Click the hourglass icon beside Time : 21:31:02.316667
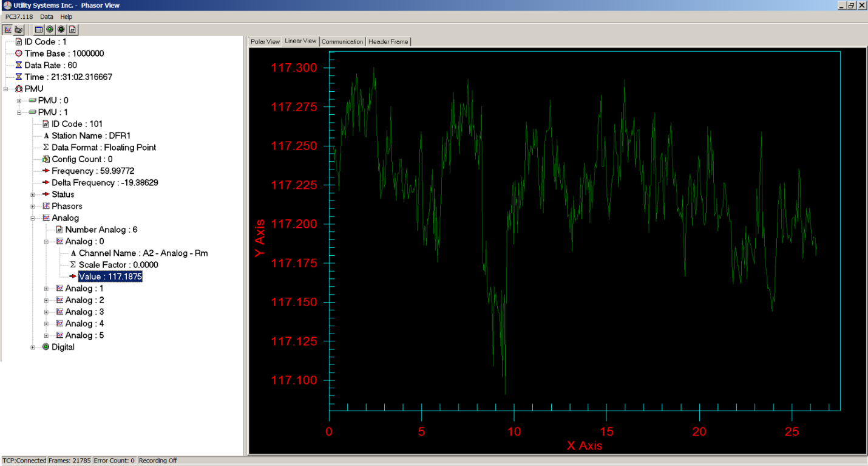This screenshot has width=868, height=466. (19, 77)
